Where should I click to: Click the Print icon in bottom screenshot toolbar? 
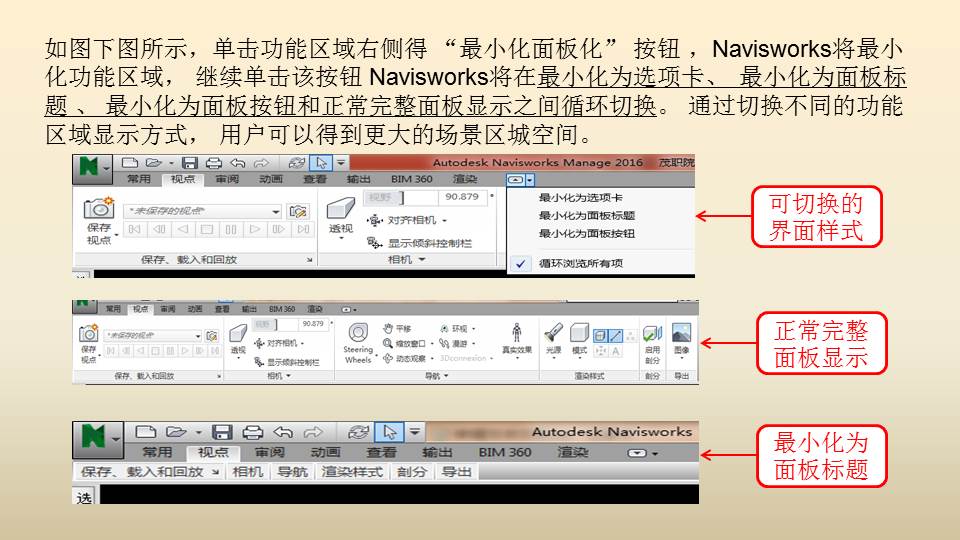click(252, 432)
